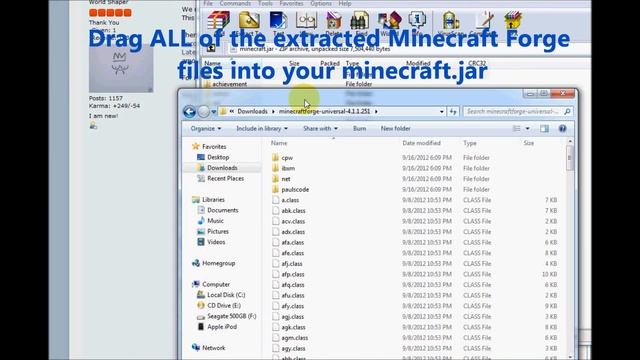Select the abk.class file
Viewport: 640px width, 360px height.
click(x=293, y=211)
